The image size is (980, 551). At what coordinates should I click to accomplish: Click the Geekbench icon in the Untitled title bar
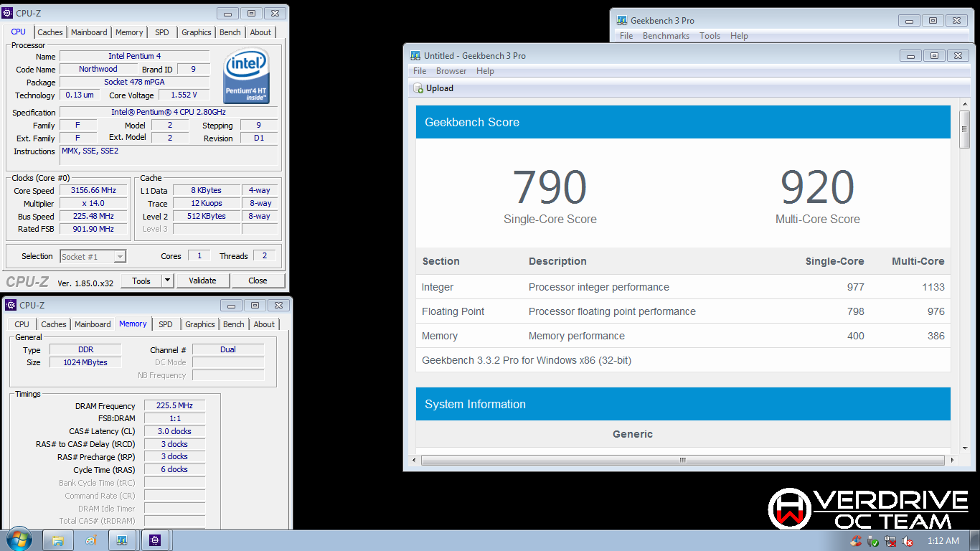pos(415,55)
